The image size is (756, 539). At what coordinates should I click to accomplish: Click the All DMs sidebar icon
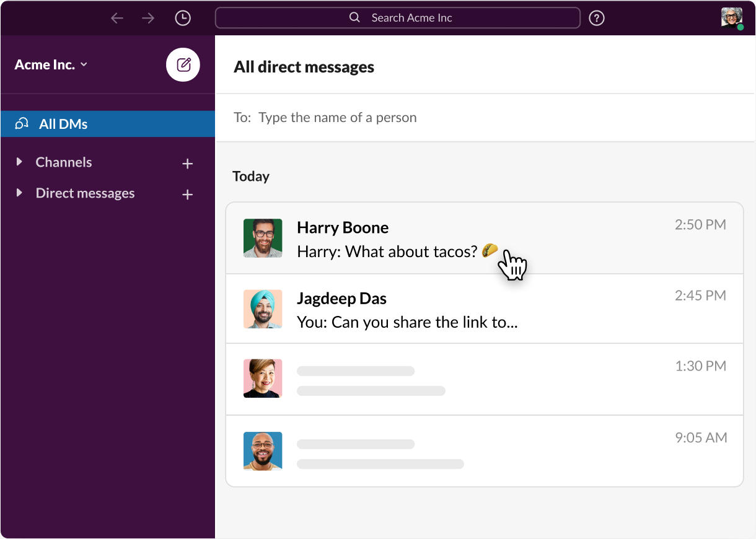coord(21,123)
